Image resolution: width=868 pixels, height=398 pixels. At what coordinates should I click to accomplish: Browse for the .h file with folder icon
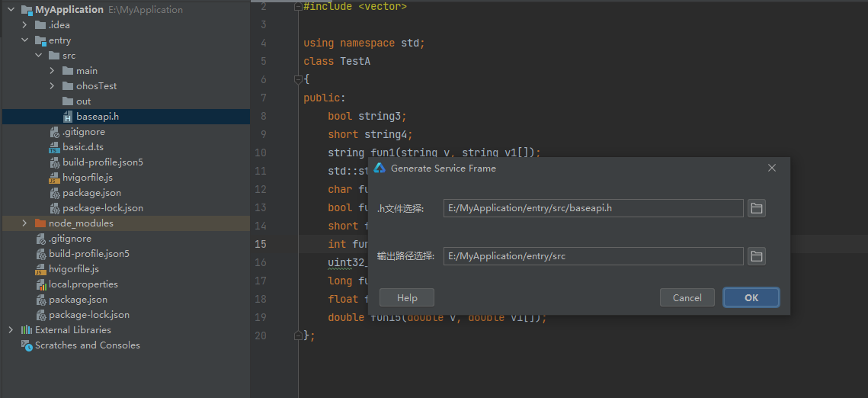(x=757, y=208)
